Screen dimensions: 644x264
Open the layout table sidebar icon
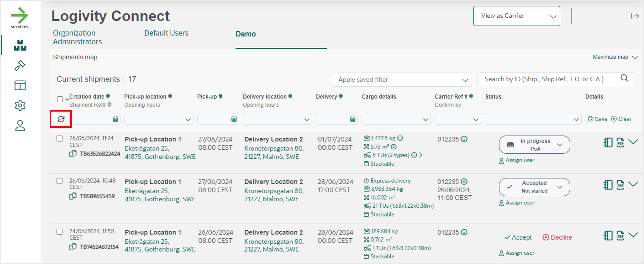[x=20, y=85]
